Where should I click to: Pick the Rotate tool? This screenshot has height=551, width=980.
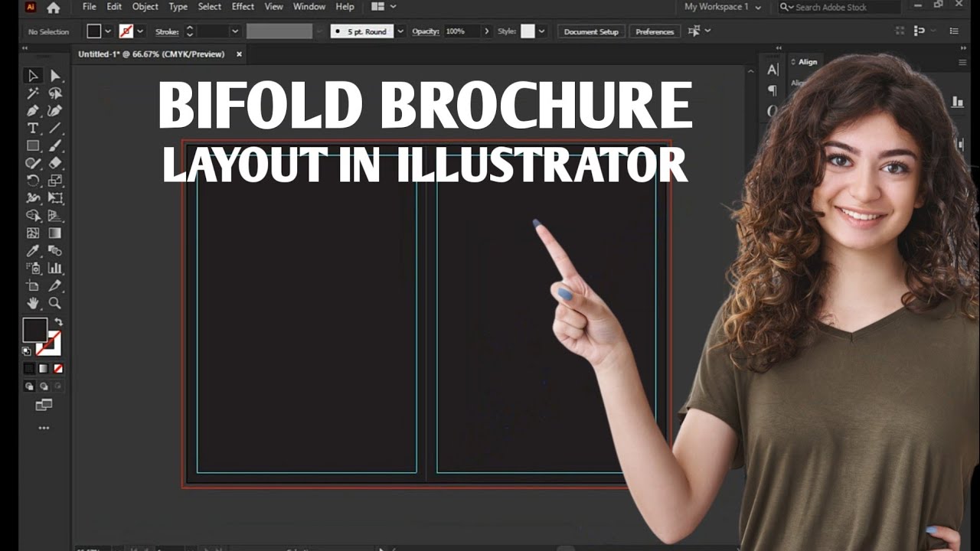click(x=33, y=181)
